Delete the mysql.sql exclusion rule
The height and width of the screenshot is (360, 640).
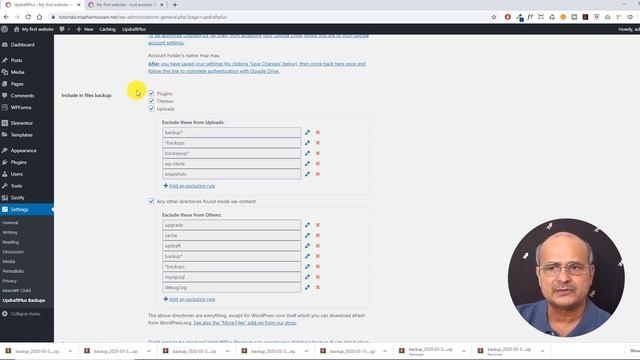[318, 277]
